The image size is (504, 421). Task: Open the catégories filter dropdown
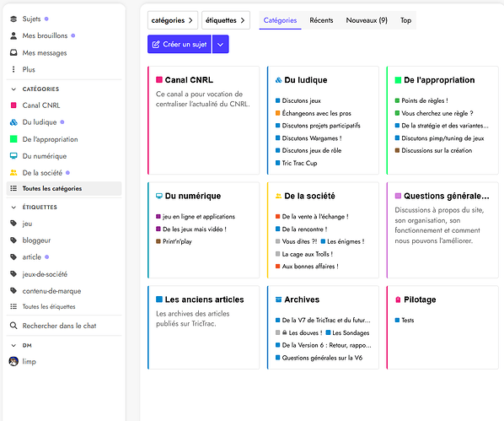[x=173, y=20]
